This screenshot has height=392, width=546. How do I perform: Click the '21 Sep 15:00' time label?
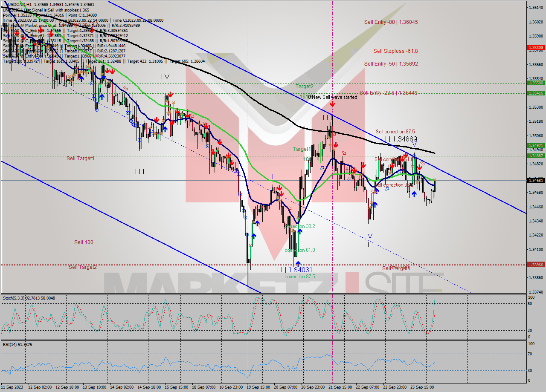point(340,387)
